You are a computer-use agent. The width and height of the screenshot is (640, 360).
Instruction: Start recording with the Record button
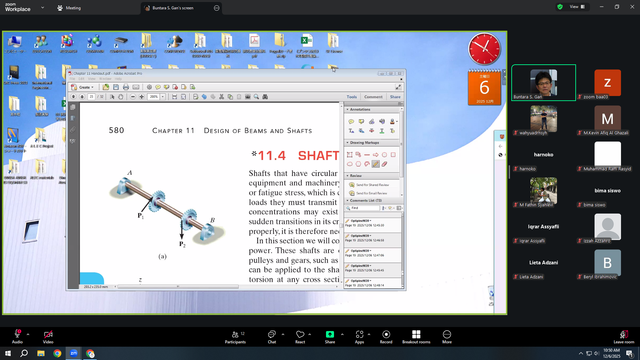[386, 336]
